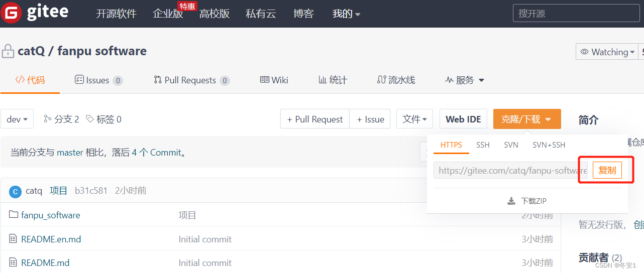This screenshot has width=644, height=273.
Task: Click the fanpu_software folder icon
Action: 14,215
